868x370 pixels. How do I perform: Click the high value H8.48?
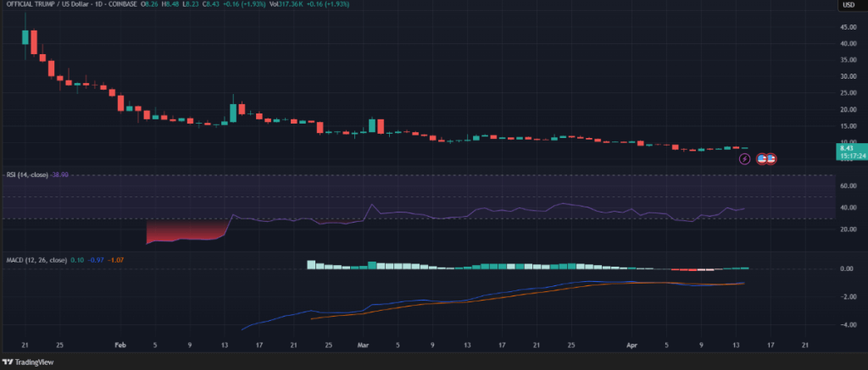pyautogui.click(x=171, y=4)
